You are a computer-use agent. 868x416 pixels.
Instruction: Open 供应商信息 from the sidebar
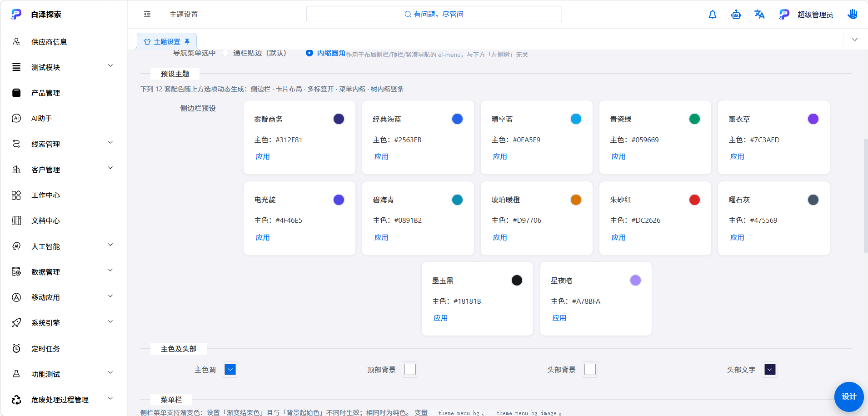[64, 42]
